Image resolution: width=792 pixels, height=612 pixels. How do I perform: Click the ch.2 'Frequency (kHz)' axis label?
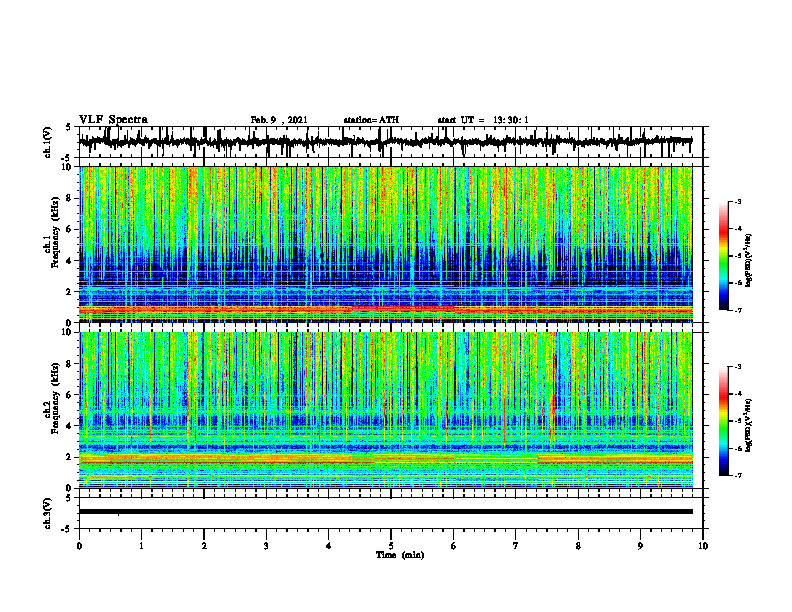pos(55,398)
